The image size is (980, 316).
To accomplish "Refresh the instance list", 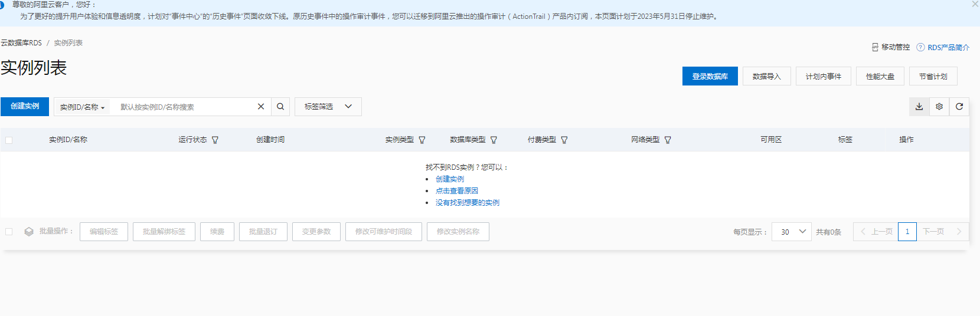I will [959, 107].
